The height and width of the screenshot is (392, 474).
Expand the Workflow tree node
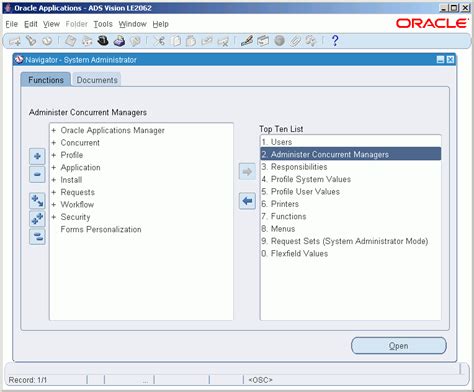point(54,205)
